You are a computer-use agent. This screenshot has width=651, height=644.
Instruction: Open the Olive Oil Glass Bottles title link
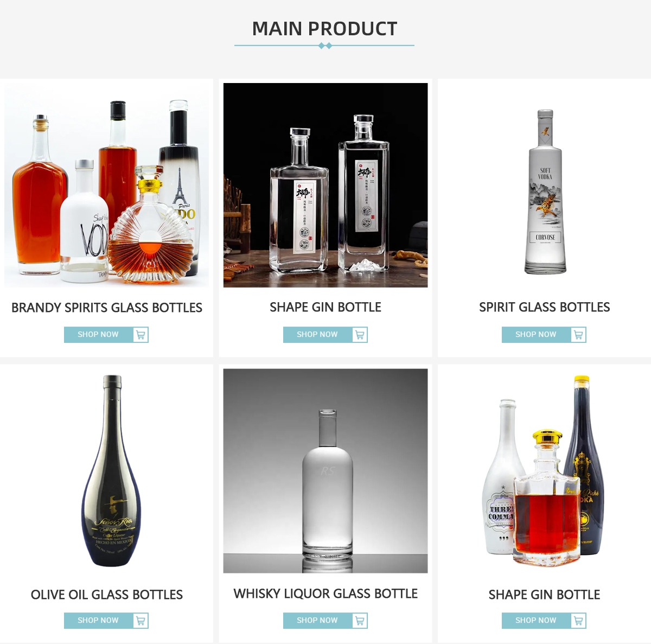[107, 595]
